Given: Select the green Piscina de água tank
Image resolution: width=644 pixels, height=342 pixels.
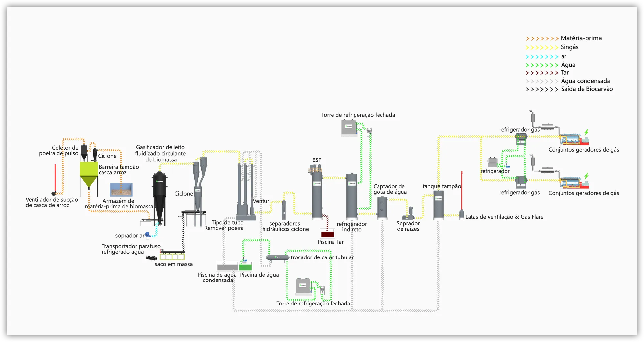Looking at the screenshot, I should pyautogui.click(x=245, y=266).
